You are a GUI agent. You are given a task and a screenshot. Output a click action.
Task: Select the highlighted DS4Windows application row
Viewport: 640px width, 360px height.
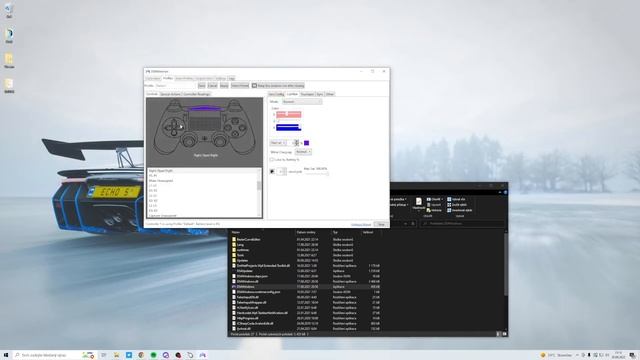click(x=306, y=287)
